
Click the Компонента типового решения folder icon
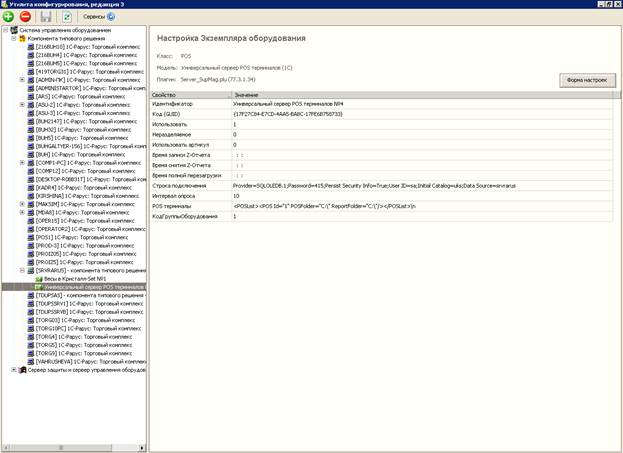[x=23, y=38]
